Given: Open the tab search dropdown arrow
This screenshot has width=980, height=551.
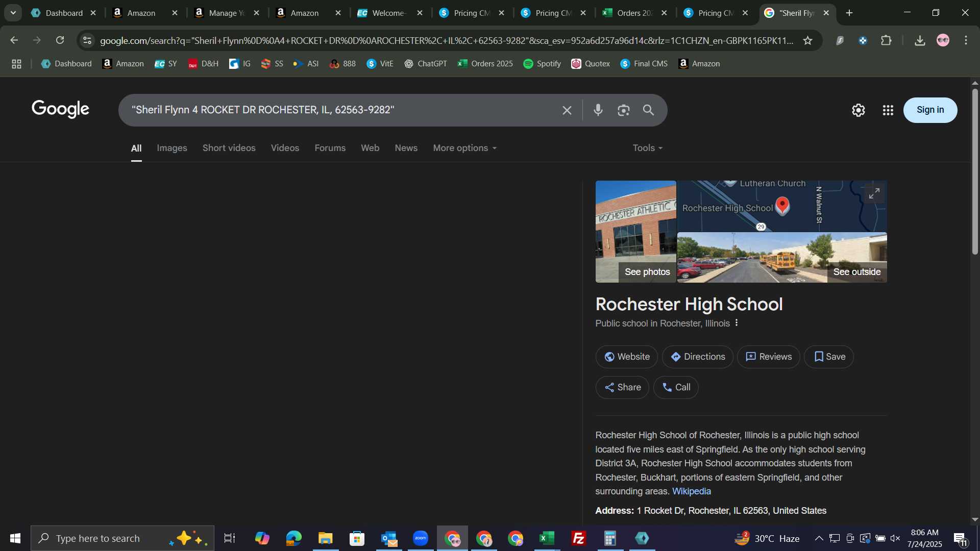Looking at the screenshot, I should point(13,13).
